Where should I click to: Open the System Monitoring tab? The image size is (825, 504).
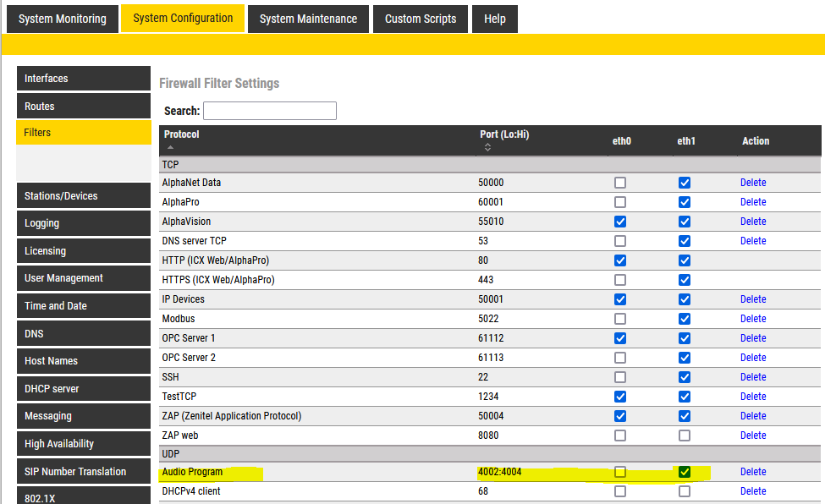click(63, 19)
